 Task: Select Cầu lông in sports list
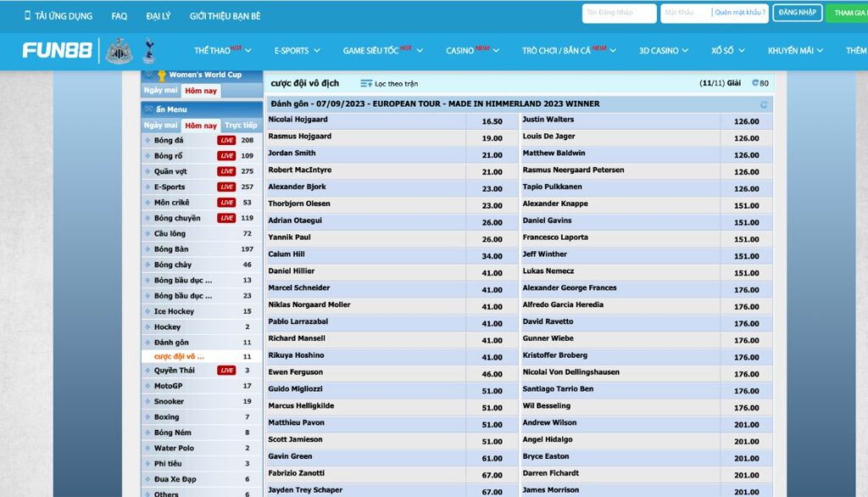pos(202,233)
